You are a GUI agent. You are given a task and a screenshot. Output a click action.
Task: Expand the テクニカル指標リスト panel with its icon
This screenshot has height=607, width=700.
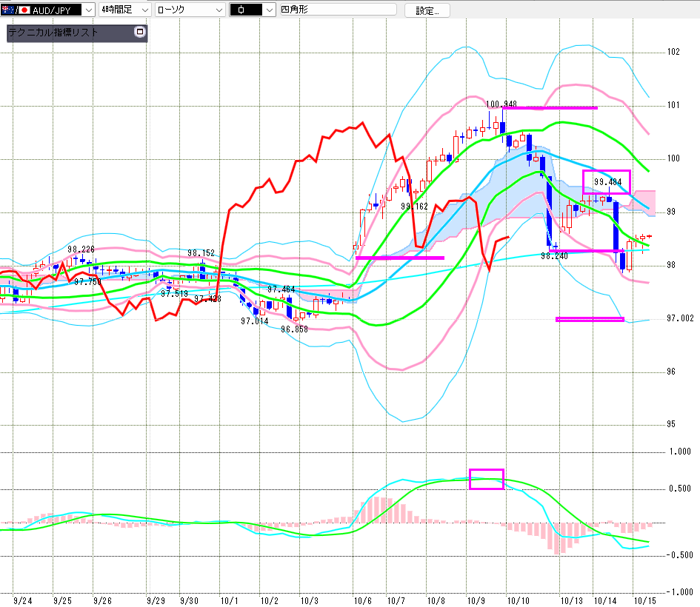point(139,33)
